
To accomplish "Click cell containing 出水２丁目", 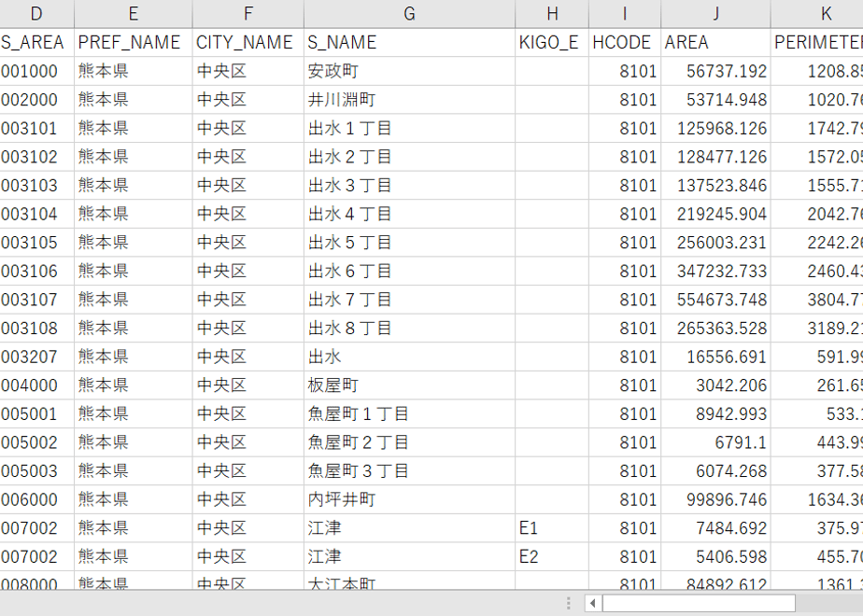I will click(x=409, y=157).
